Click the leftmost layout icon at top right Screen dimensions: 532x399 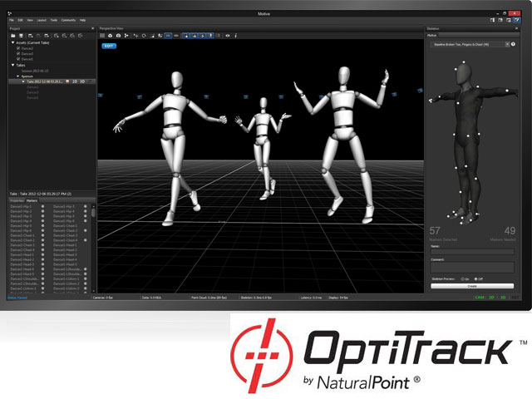[492, 20]
